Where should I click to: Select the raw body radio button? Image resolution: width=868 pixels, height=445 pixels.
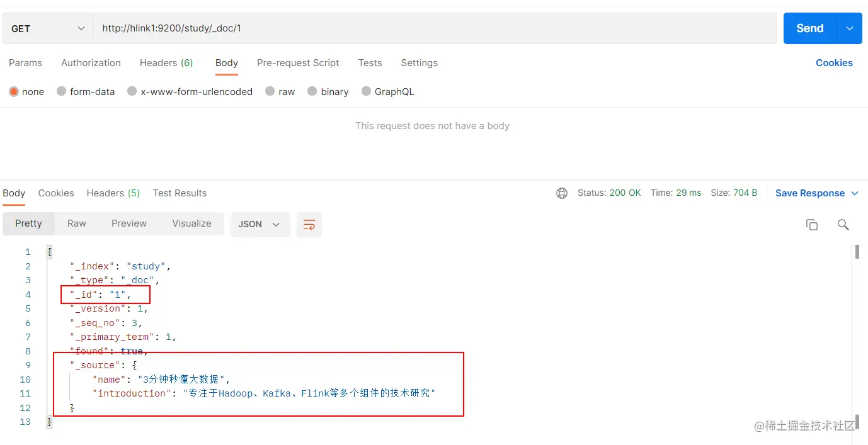pos(270,91)
